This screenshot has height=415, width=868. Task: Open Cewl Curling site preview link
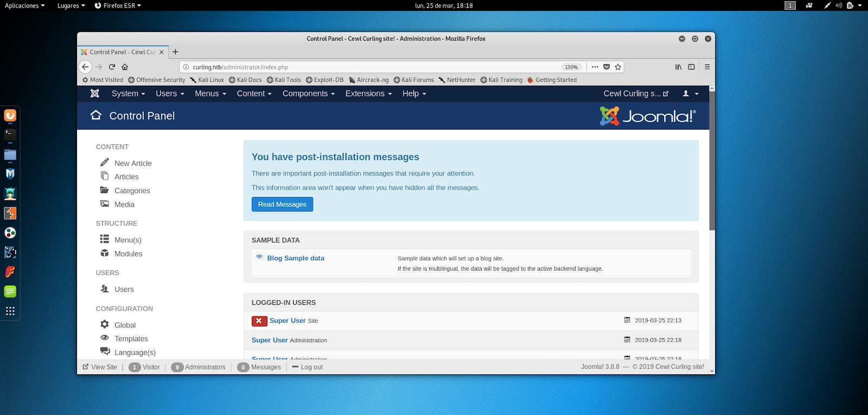pyautogui.click(x=636, y=93)
